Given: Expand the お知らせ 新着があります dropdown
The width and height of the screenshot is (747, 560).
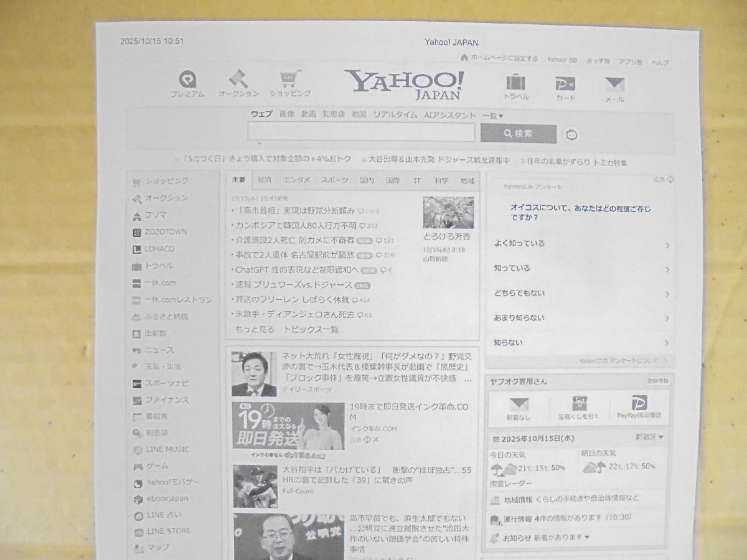Looking at the screenshot, I should coord(547,536).
